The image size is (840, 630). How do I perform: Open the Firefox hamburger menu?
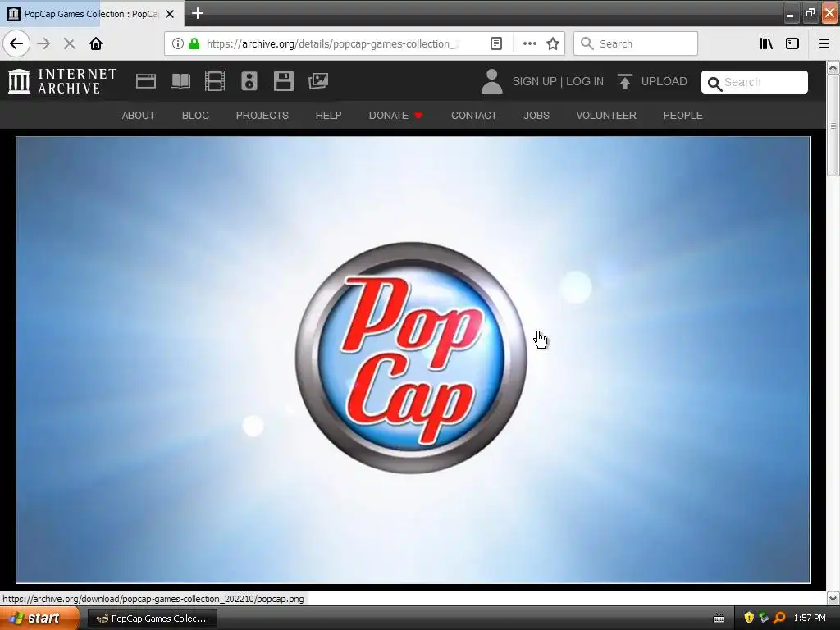824,43
